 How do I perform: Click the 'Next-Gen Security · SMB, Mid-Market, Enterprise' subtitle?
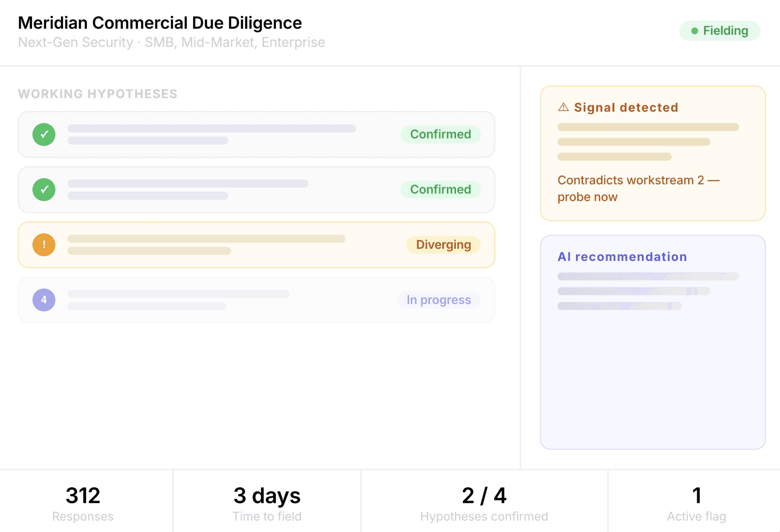coord(172,42)
